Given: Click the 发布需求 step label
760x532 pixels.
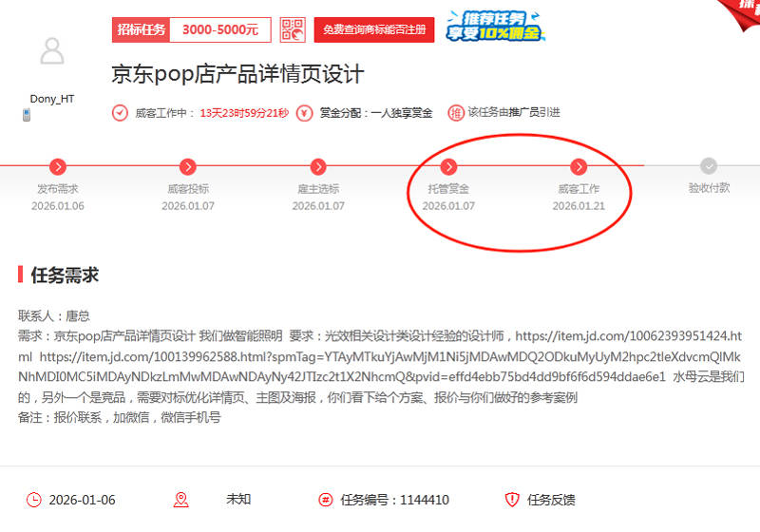Looking at the screenshot, I should pyautogui.click(x=58, y=188).
